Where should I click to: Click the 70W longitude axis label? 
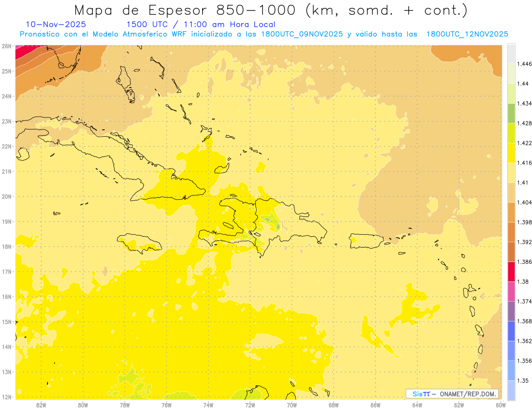292,405
